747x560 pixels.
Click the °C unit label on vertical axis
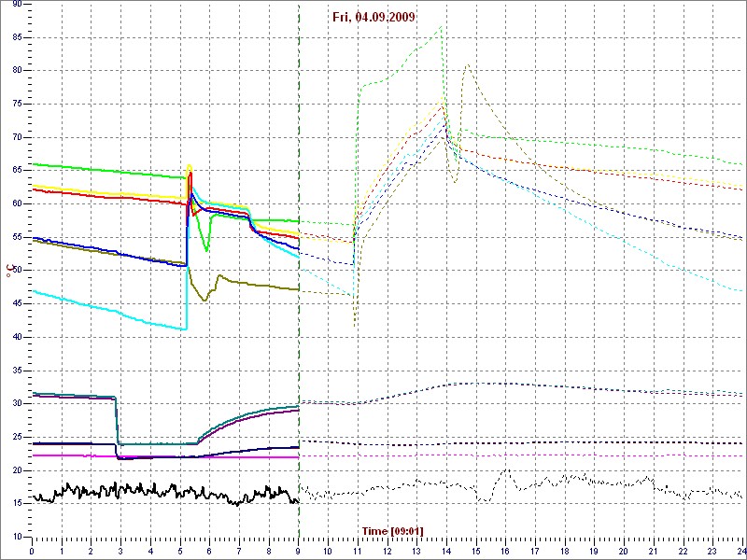(9, 272)
